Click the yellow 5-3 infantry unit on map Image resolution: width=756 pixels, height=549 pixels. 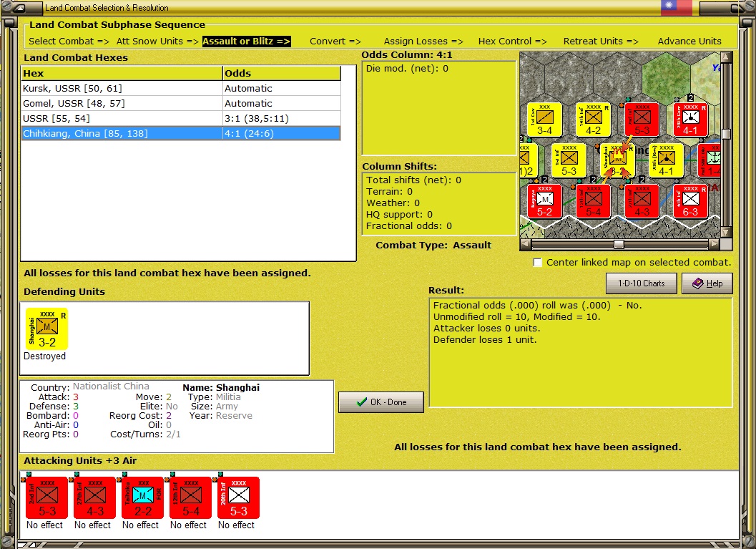pyautogui.click(x=569, y=160)
